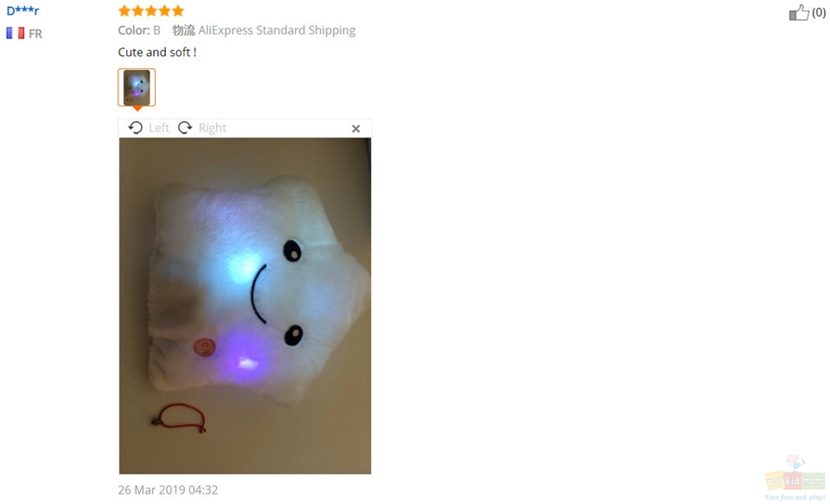Rotate the photo left using the arrow icon
Viewport: 830px width, 504px height.
[x=136, y=128]
